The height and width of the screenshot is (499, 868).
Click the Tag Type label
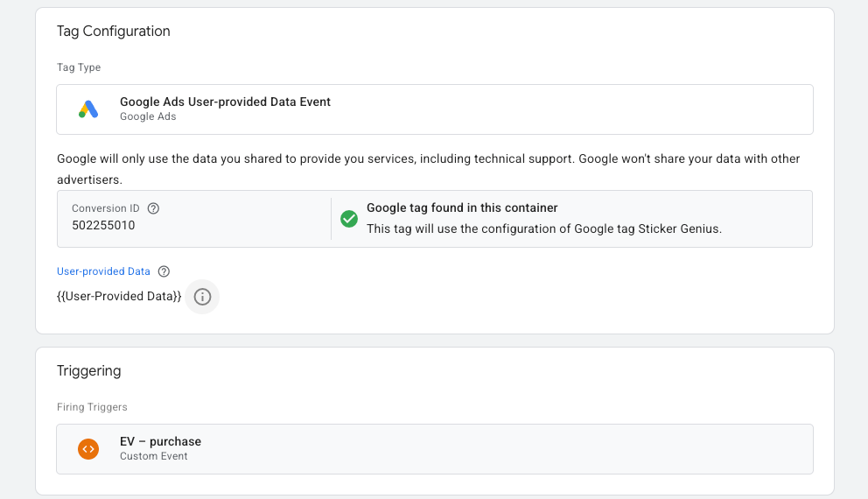[x=79, y=67]
